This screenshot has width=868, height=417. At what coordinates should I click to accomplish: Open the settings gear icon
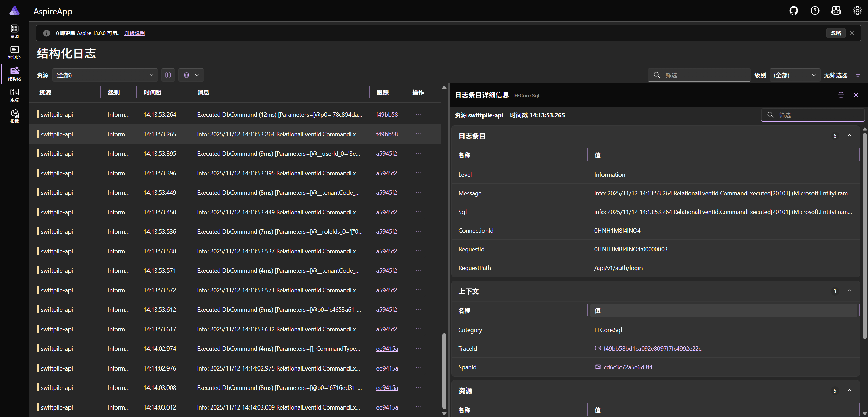[857, 11]
